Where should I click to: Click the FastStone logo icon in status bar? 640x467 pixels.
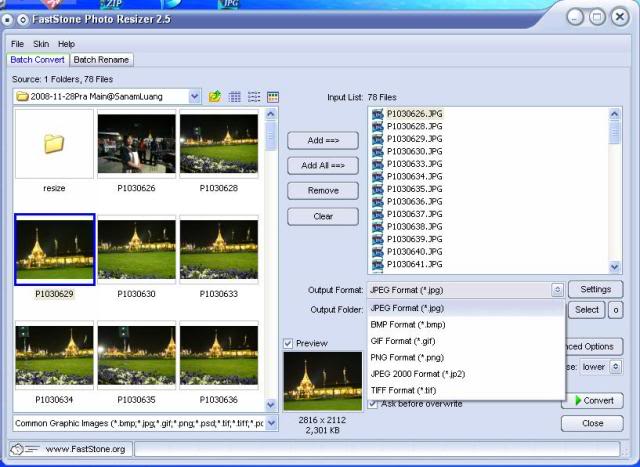pos(24,449)
